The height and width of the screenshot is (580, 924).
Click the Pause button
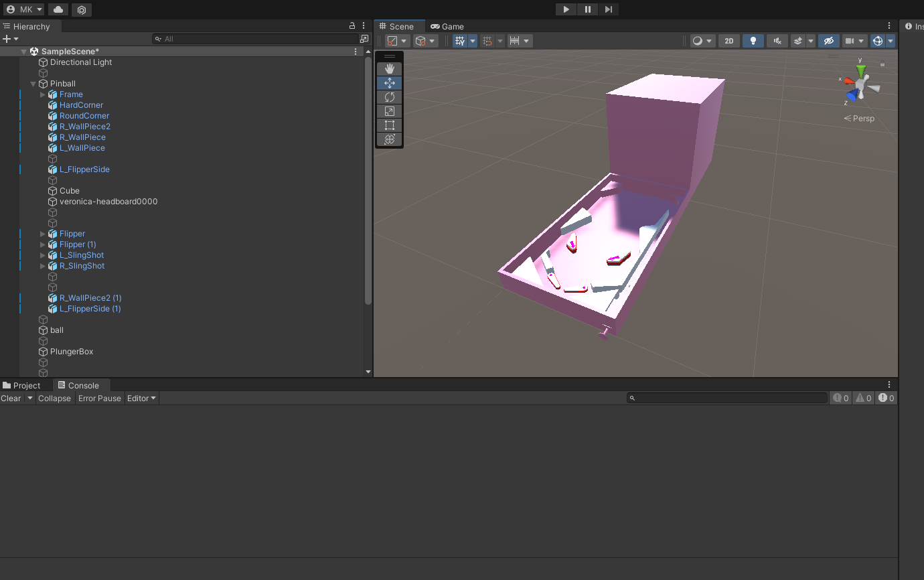click(587, 9)
